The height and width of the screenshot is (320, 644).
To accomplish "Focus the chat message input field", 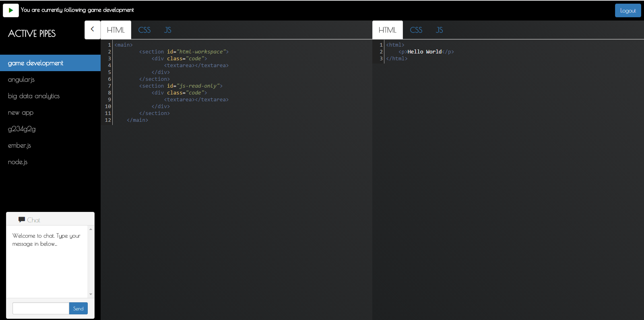I will [x=41, y=308].
